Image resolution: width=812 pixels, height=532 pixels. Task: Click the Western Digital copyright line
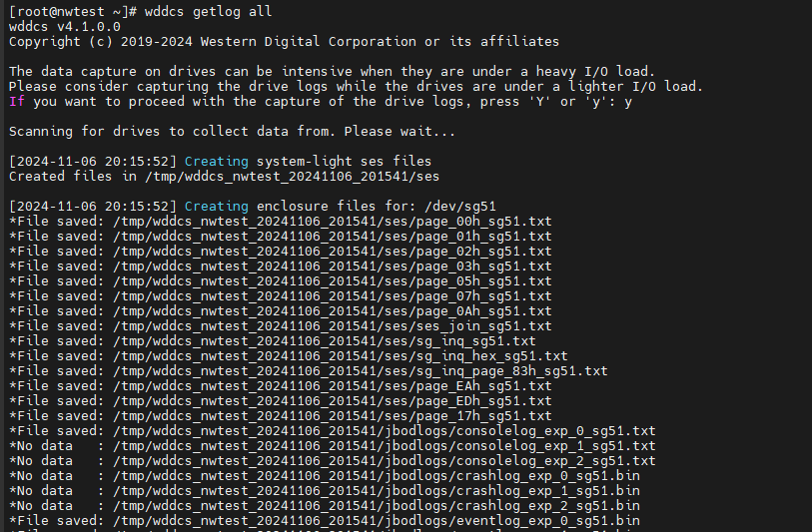click(284, 41)
